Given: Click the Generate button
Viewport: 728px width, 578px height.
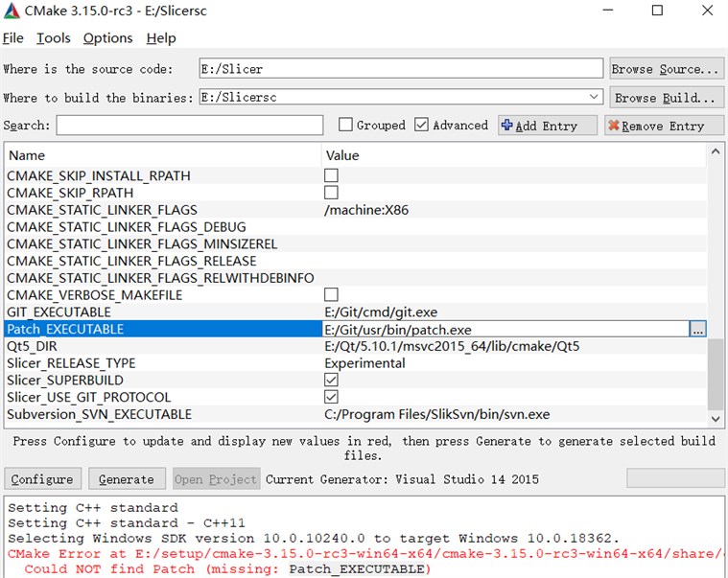Looking at the screenshot, I should click(127, 478).
